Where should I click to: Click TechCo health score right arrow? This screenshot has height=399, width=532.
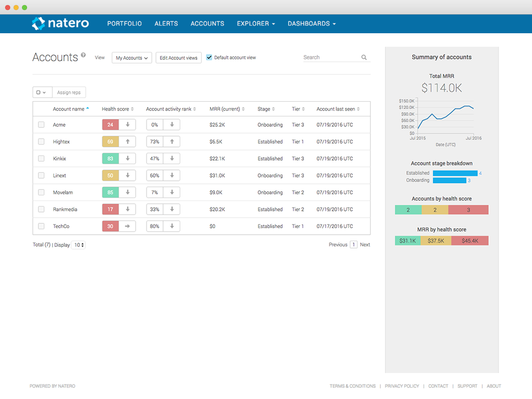click(x=127, y=227)
